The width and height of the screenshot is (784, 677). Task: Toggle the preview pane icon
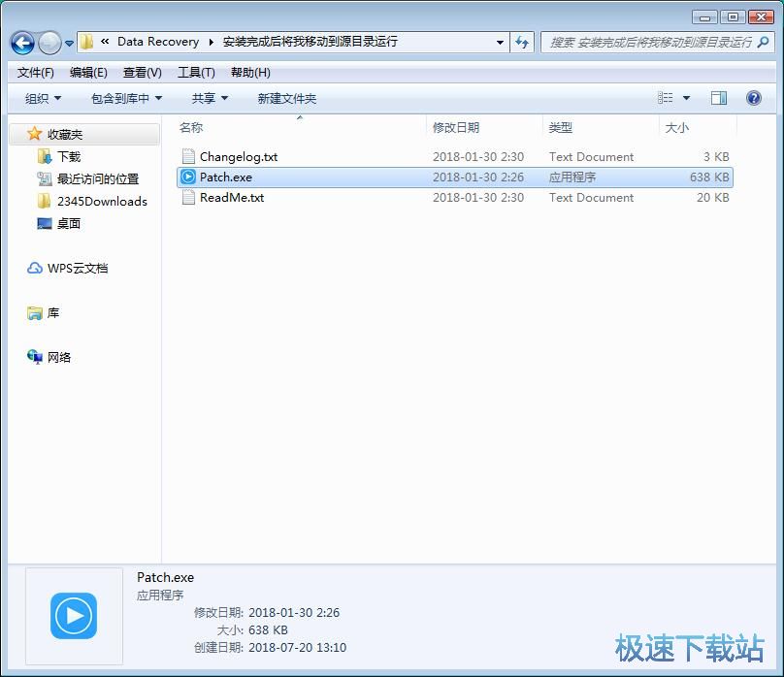point(719,98)
